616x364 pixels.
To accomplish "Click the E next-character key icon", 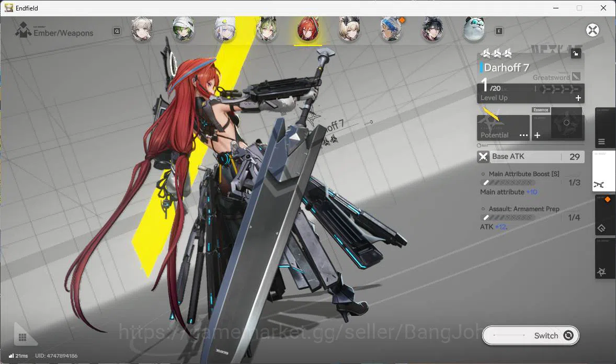I will click(x=499, y=31).
